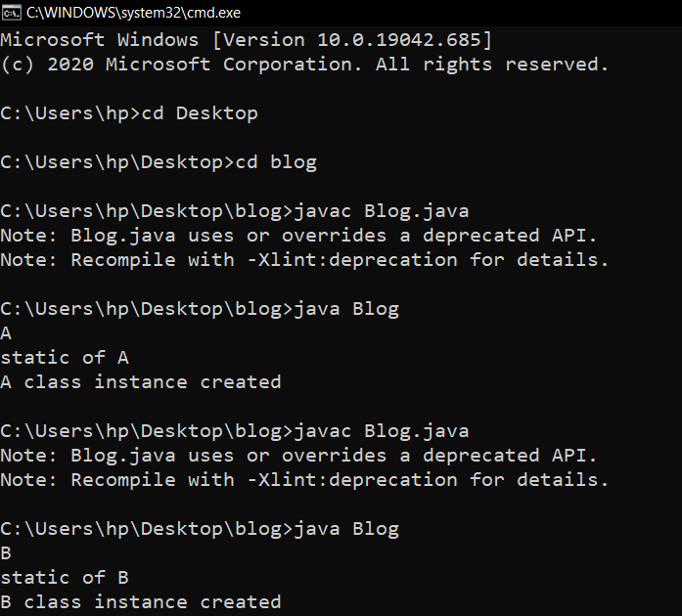This screenshot has height=616, width=682.
Task: Click the C:\WINDOWS\system32\cmd.exe window title
Action: (133, 13)
